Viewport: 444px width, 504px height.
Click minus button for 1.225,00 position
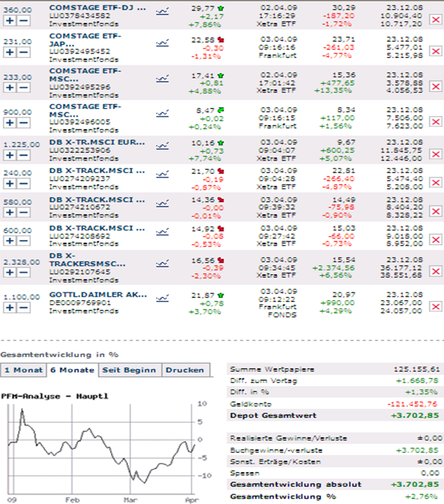click(24, 155)
